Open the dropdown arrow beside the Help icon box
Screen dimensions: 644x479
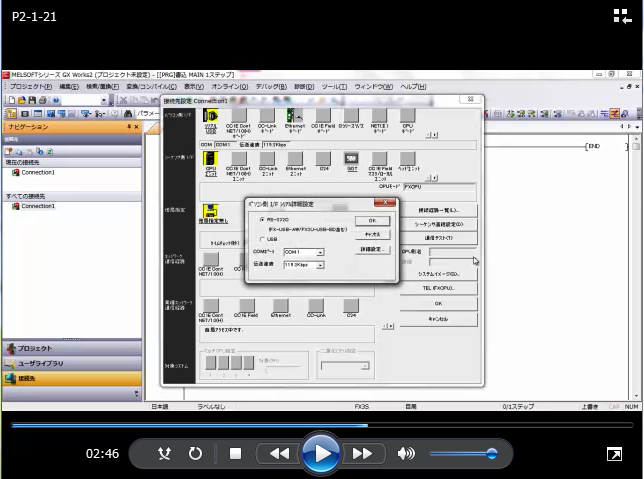tap(104, 100)
